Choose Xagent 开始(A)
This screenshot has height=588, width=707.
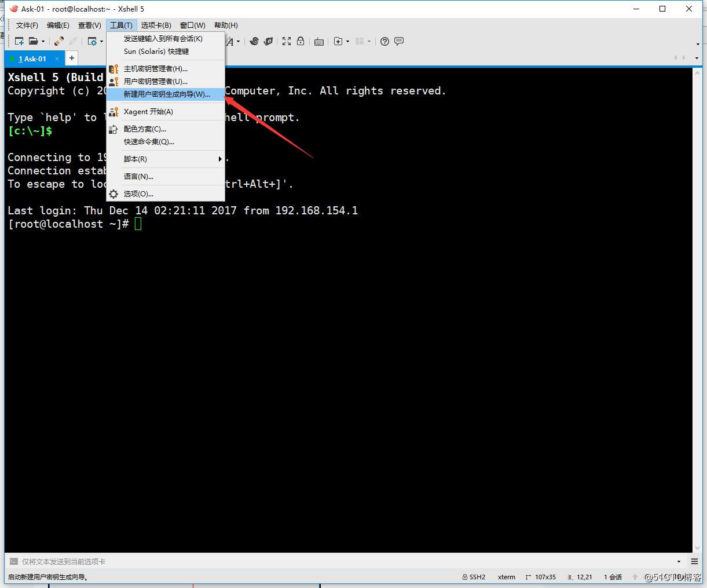(166, 112)
